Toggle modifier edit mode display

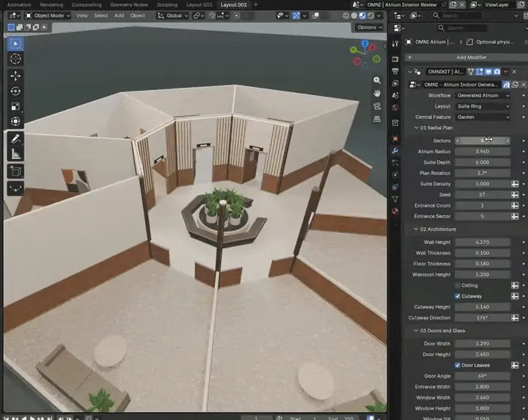pyautogui.click(x=480, y=72)
